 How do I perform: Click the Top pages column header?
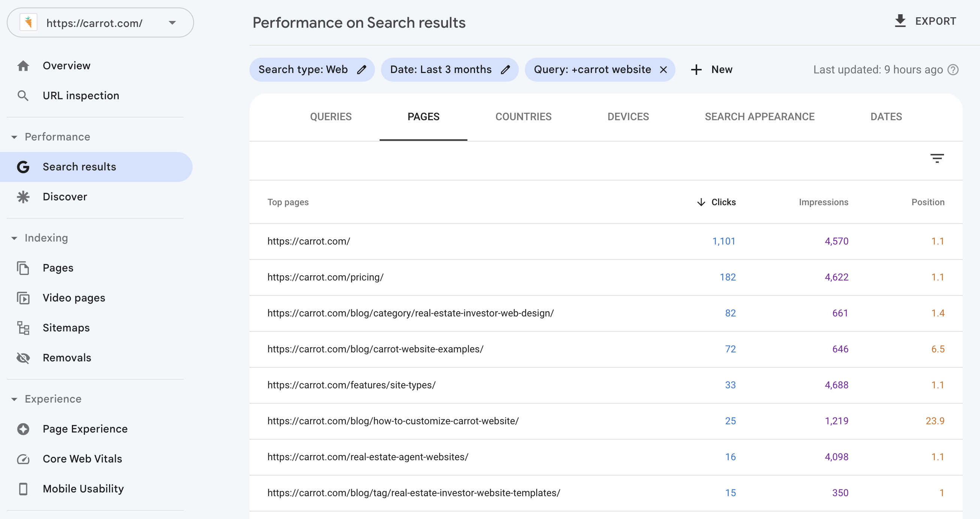[288, 202]
